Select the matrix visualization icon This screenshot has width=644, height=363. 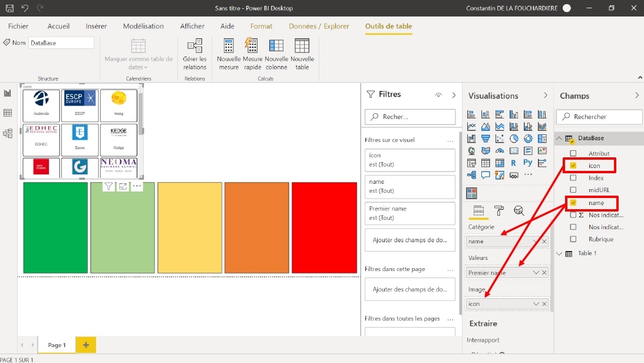500,163
